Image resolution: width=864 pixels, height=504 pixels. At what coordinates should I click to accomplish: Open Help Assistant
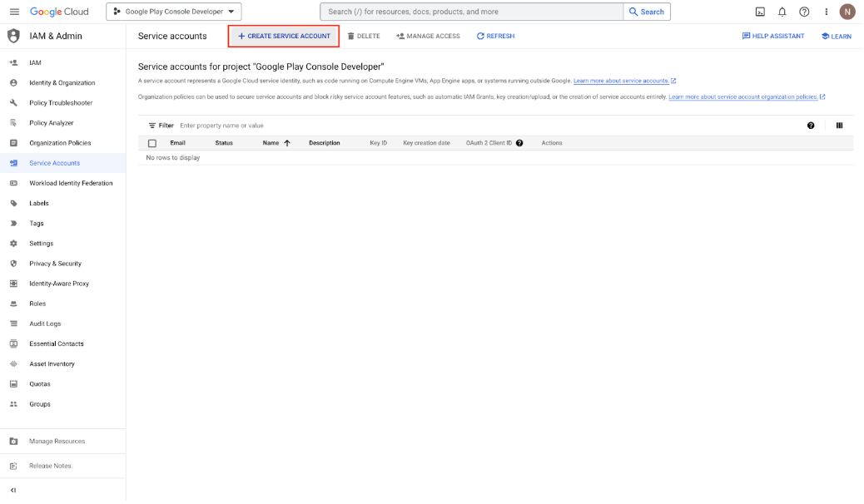tap(773, 36)
